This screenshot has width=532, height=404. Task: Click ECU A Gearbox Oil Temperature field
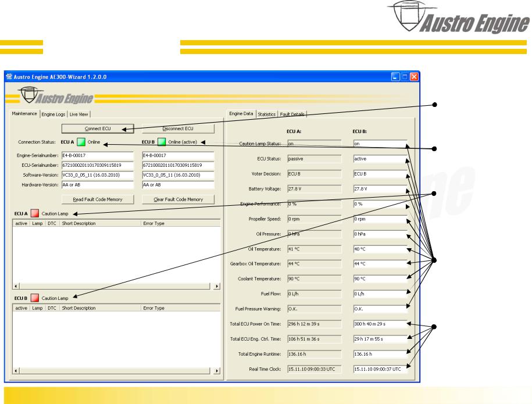(314, 263)
